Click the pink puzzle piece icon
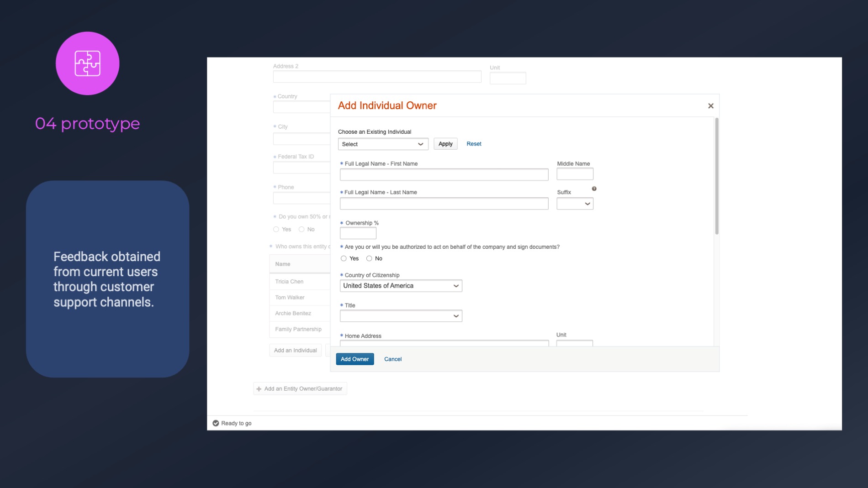 87,63
